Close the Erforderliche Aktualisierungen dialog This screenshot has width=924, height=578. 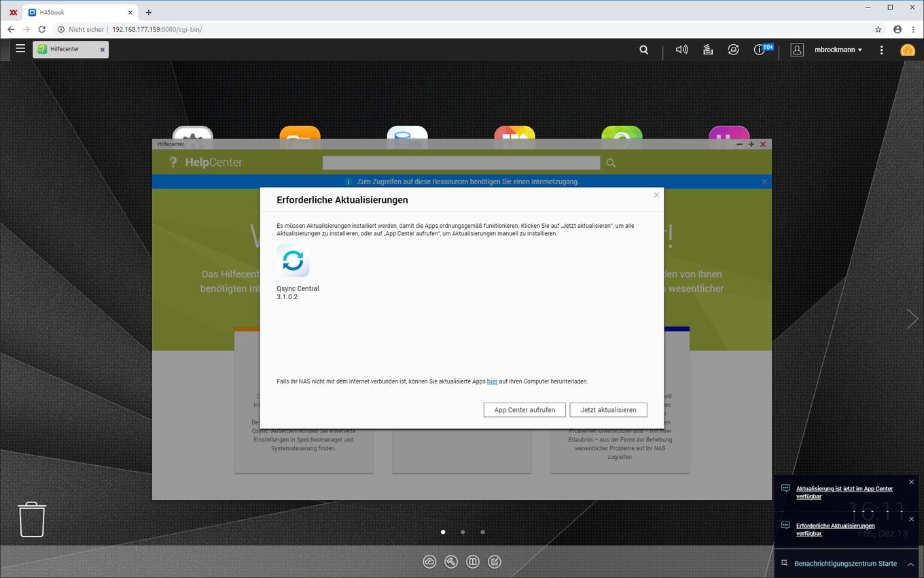coord(656,195)
